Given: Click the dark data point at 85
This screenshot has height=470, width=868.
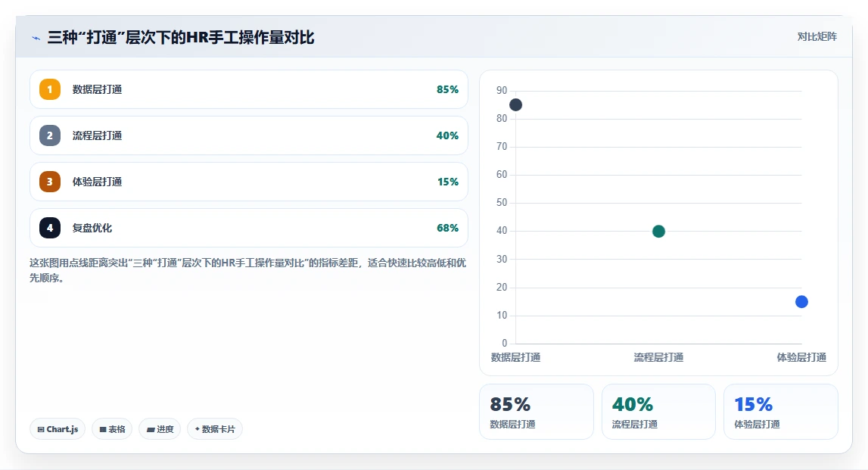Looking at the screenshot, I should click(515, 104).
